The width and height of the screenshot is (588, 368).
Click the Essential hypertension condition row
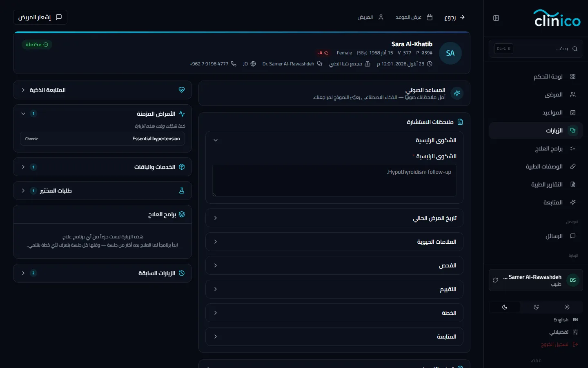[102, 139]
